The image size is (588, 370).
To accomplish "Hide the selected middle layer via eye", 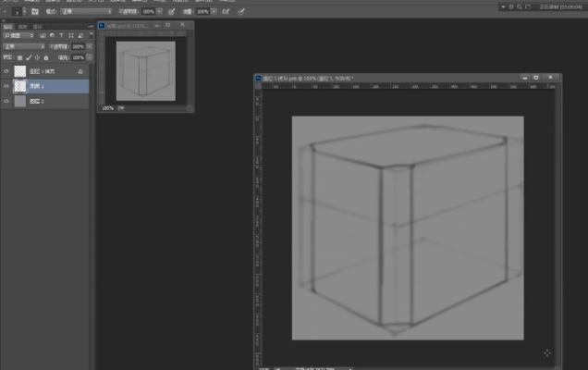I will (x=6, y=86).
